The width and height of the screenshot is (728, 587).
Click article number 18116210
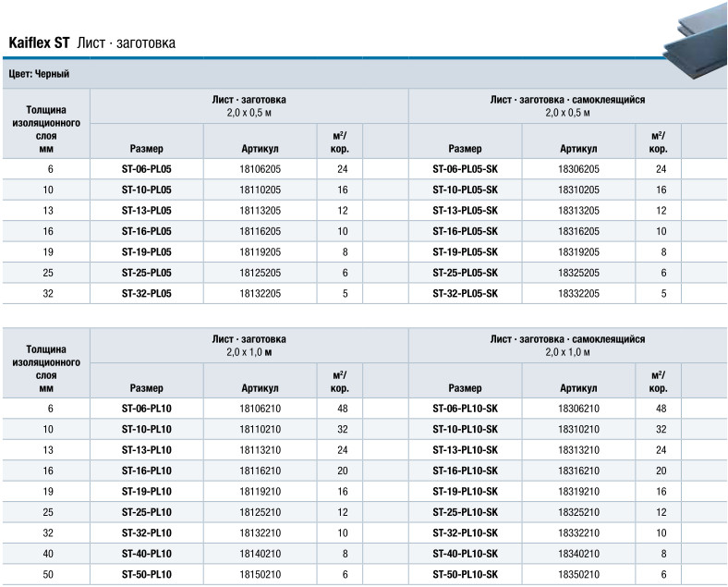pos(260,471)
